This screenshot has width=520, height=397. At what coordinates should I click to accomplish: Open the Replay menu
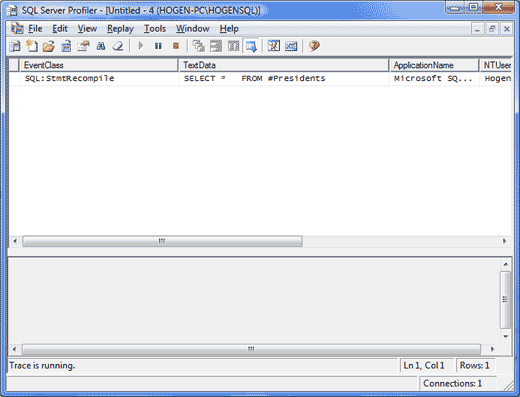pyautogui.click(x=120, y=29)
